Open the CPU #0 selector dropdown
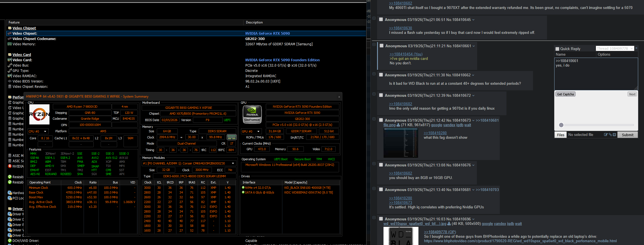The image size is (644, 245). click(x=38, y=131)
